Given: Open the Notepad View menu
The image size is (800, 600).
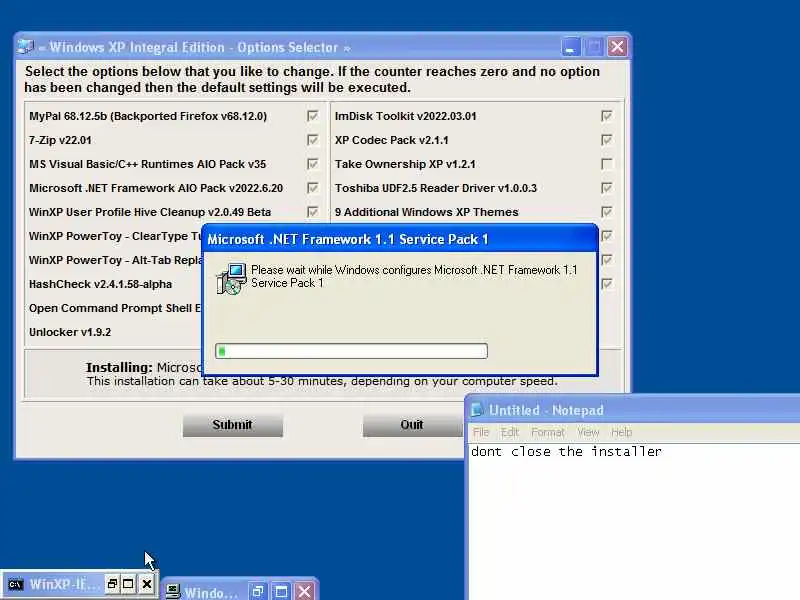Looking at the screenshot, I should (x=588, y=432).
